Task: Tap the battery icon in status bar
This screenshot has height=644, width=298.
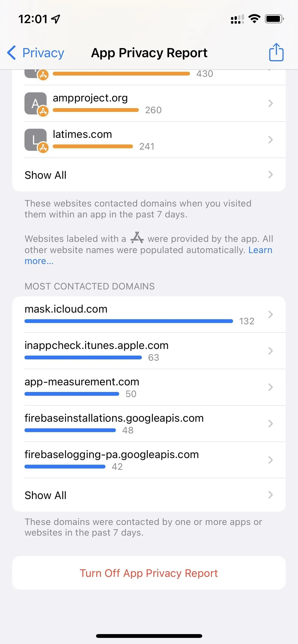Action: pos(274,19)
